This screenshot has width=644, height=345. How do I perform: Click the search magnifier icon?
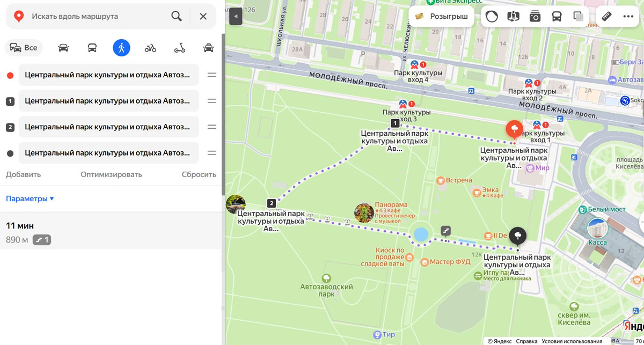176,16
